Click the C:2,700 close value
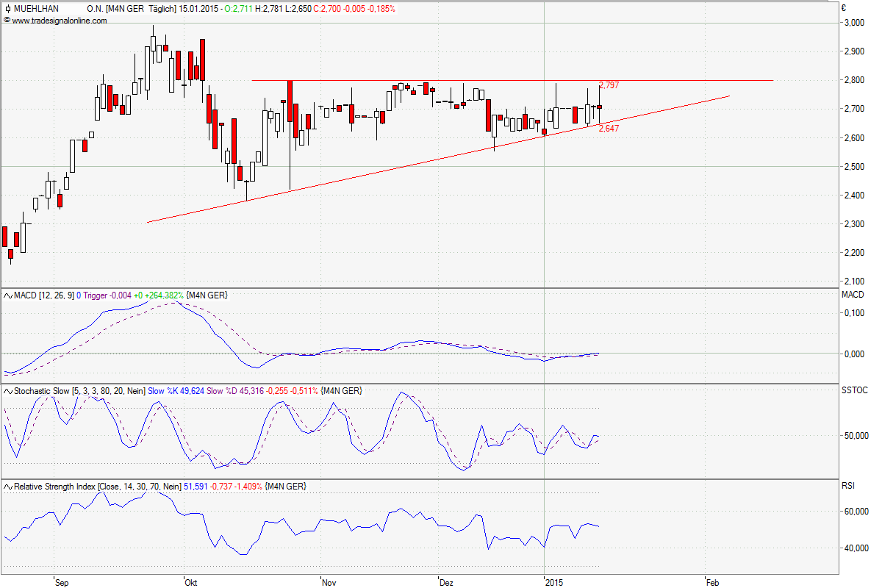Image resolution: width=882 pixels, height=588 pixels. pos(329,9)
